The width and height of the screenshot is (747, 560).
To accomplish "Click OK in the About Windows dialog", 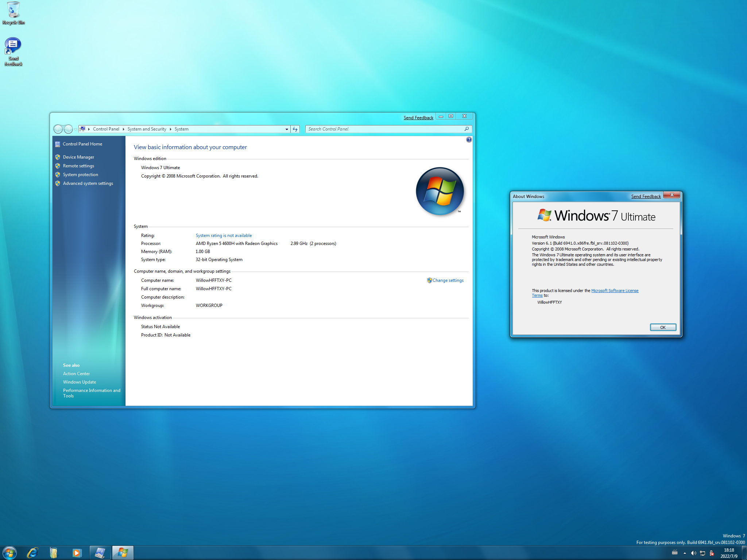I will click(663, 327).
